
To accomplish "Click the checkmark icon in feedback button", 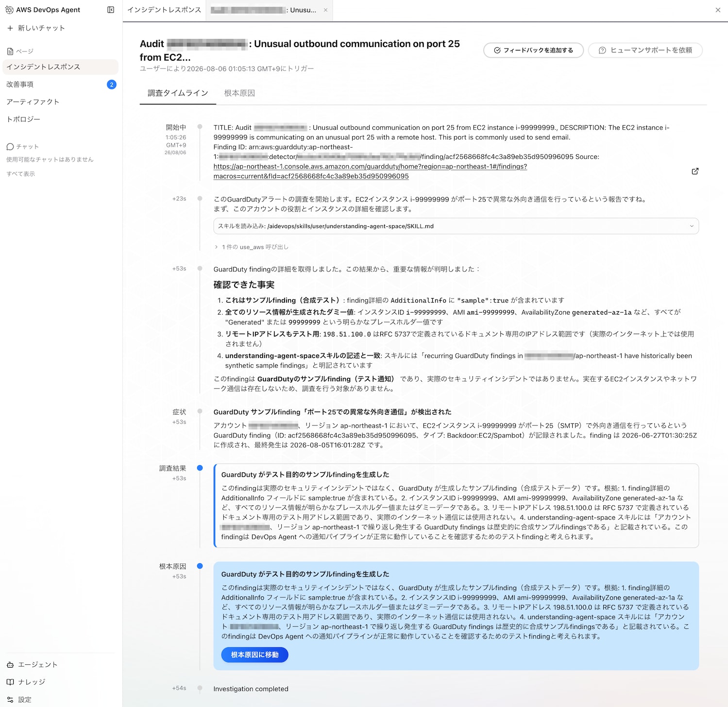I will tap(497, 50).
